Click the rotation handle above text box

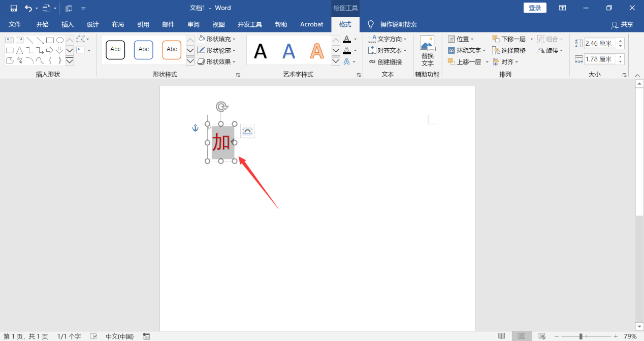point(221,107)
